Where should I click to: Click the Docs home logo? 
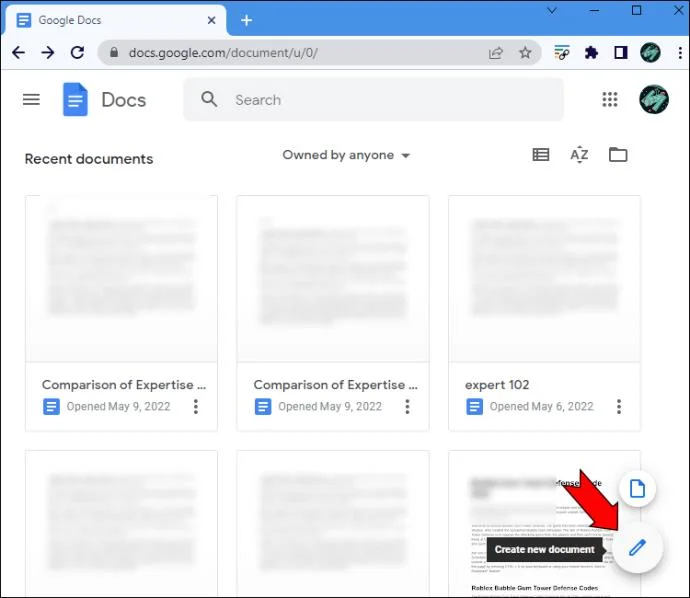point(75,99)
